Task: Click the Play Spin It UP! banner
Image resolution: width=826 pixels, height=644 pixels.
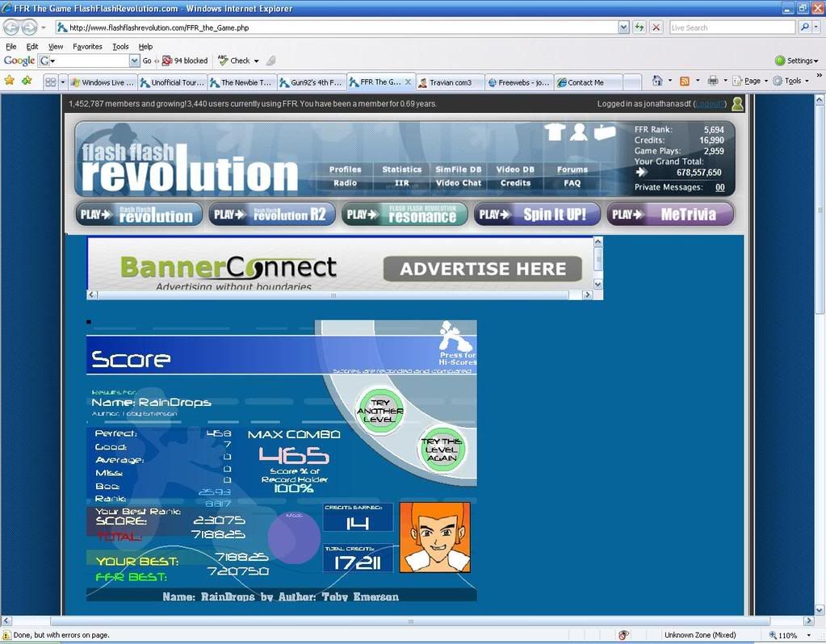Action: point(537,215)
